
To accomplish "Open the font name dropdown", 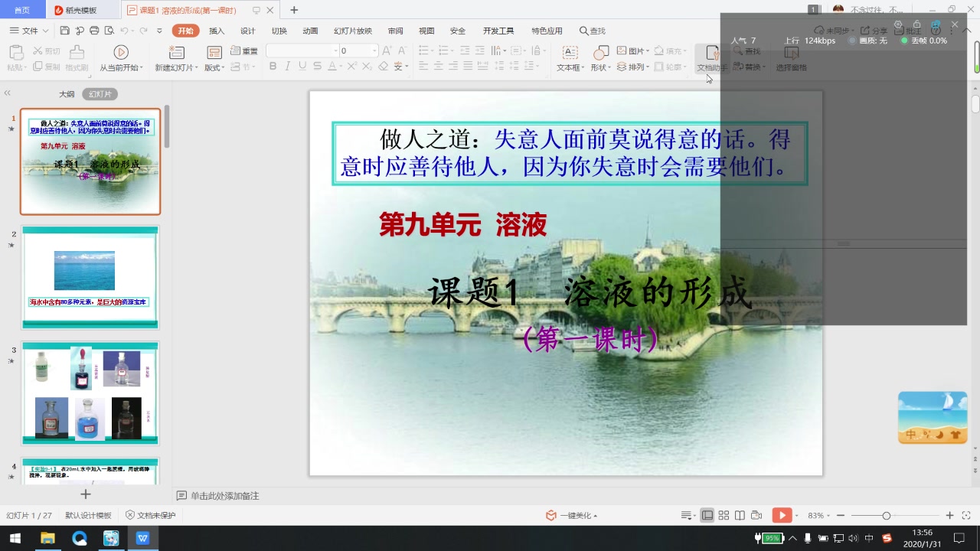I will click(x=335, y=51).
